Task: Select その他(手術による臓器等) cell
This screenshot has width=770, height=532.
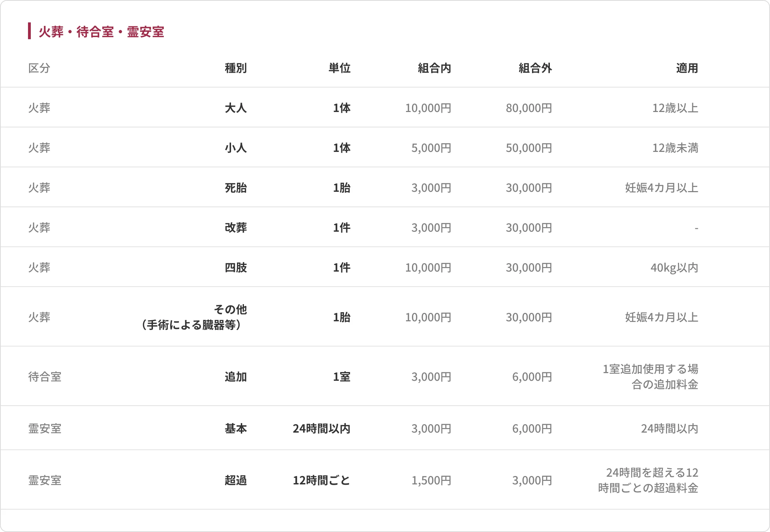Action: point(194,317)
